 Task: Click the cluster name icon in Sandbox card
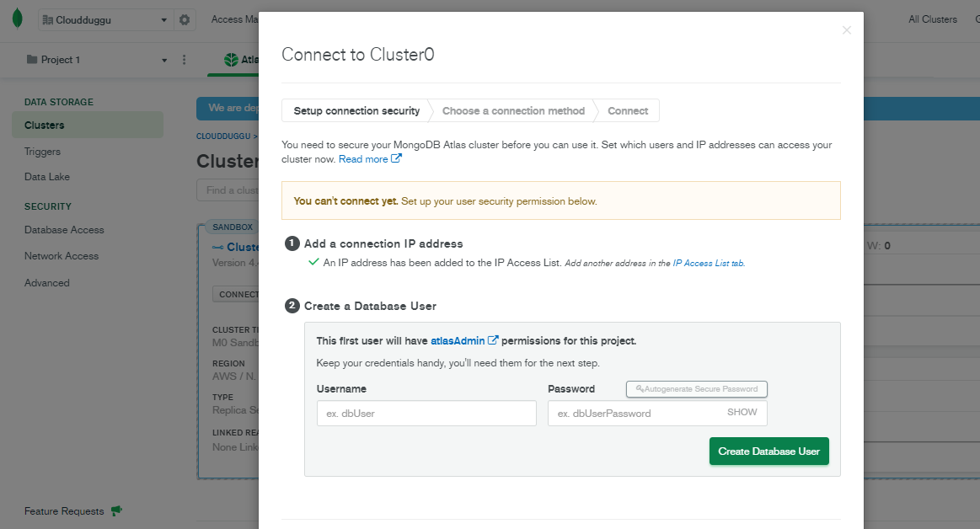pos(217,248)
